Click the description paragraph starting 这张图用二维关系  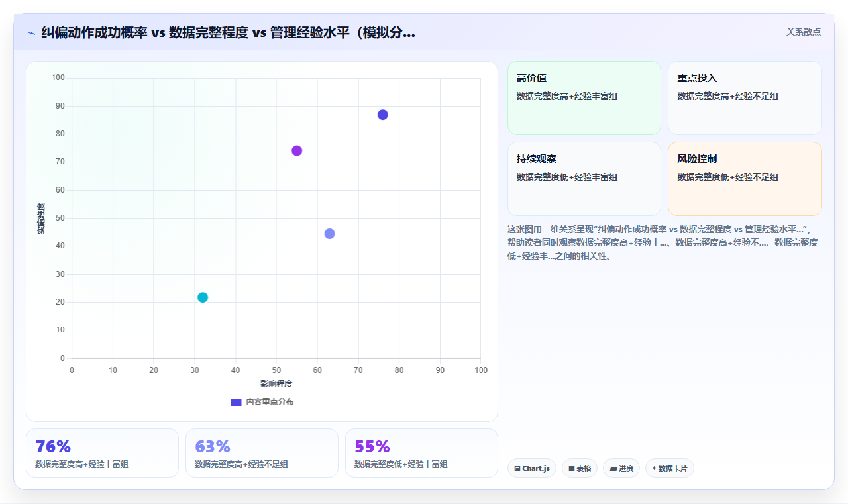click(663, 242)
